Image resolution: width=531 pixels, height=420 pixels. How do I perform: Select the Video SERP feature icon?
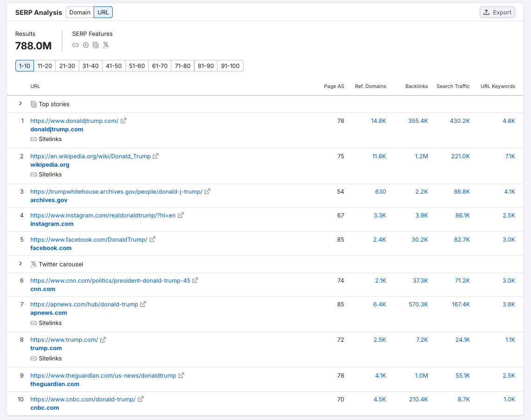pos(85,45)
